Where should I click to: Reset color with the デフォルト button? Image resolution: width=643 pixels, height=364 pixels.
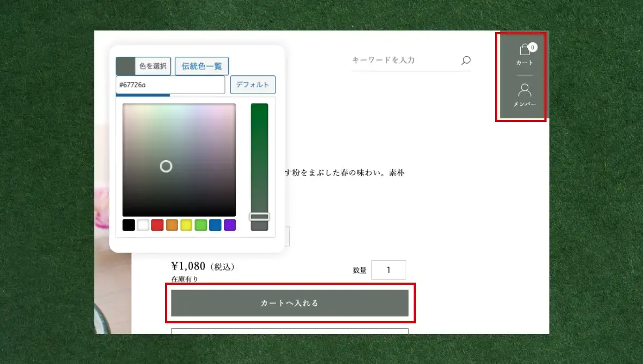click(x=252, y=85)
